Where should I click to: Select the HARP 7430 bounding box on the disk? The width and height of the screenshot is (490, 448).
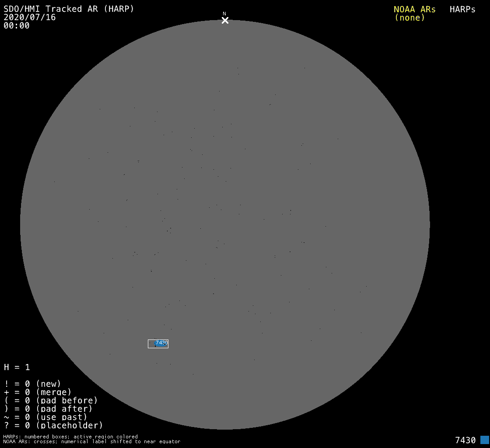[158, 344]
